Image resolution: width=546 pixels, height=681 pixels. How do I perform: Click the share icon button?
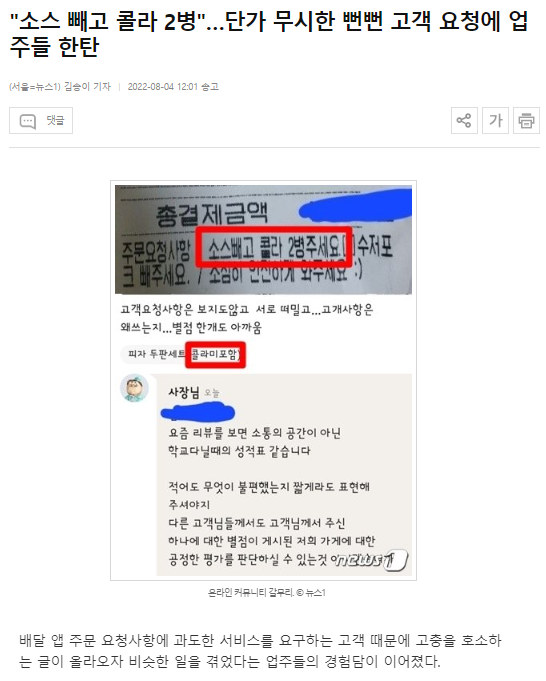(464, 120)
